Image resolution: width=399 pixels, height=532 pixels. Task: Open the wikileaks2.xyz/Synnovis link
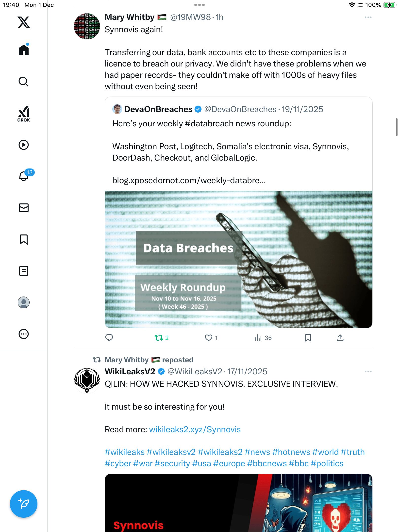point(195,430)
